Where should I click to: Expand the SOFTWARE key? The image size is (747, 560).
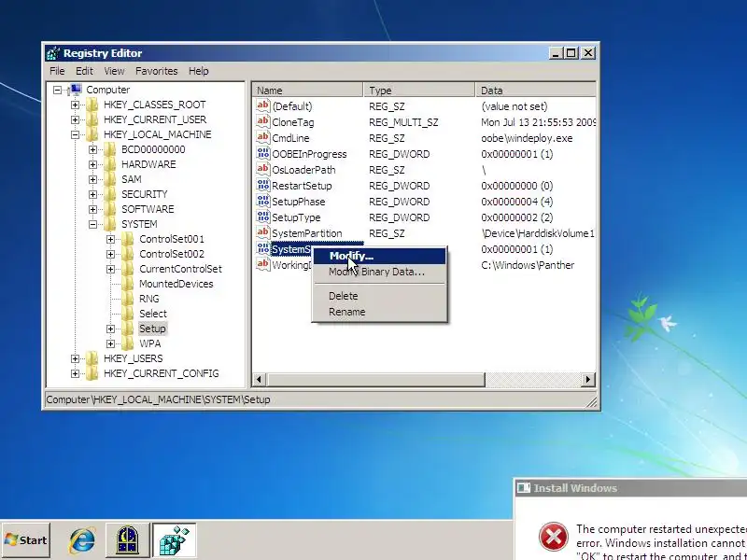(x=92, y=209)
